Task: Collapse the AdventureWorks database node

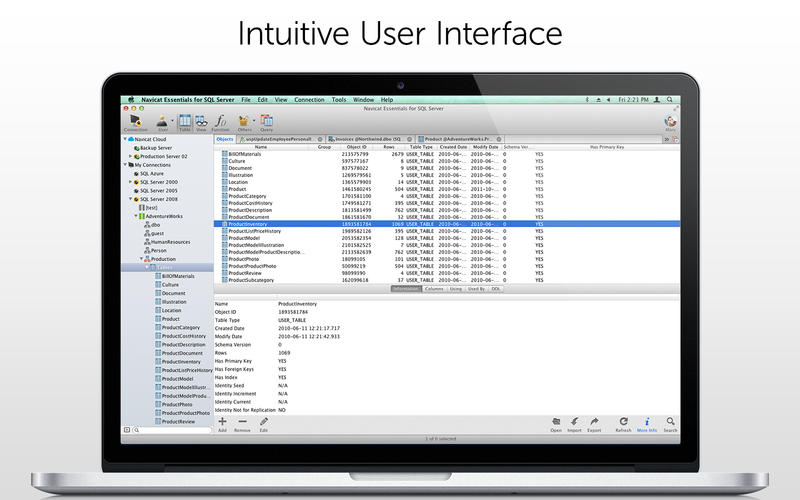Action: (137, 216)
